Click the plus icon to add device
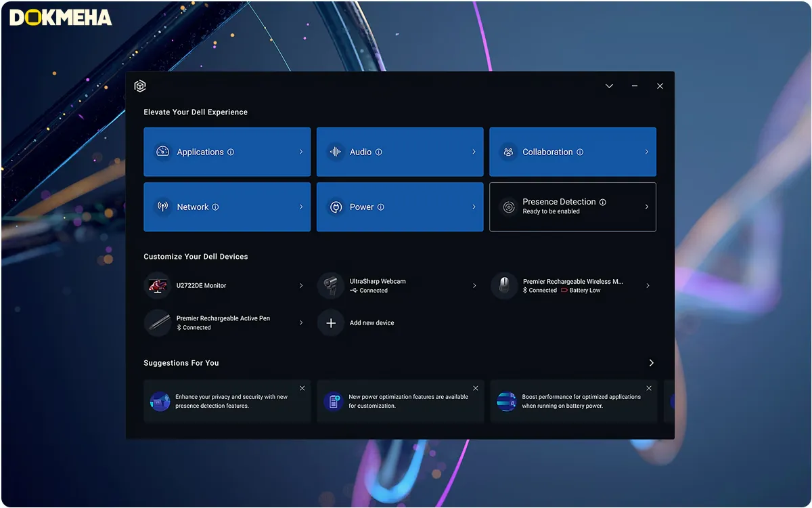 [x=331, y=323]
